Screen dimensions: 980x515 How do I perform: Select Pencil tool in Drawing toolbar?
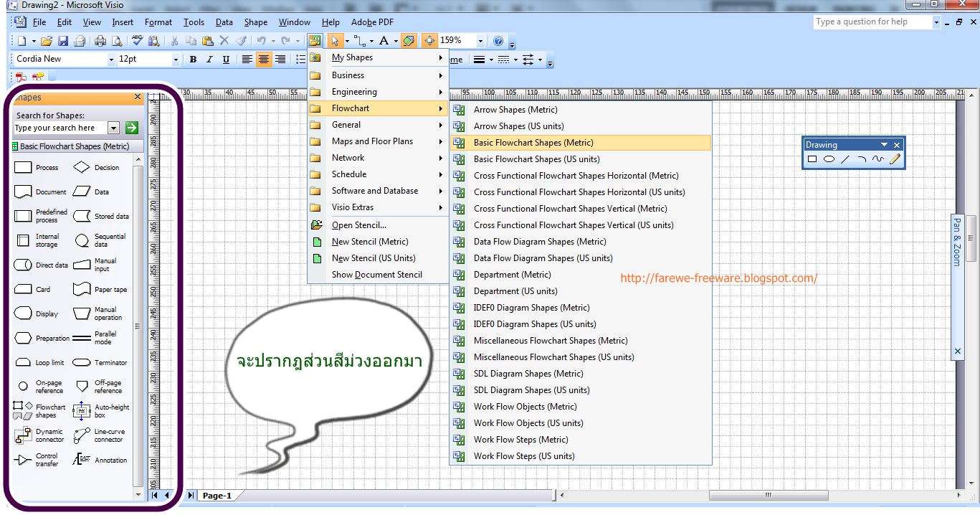895,159
